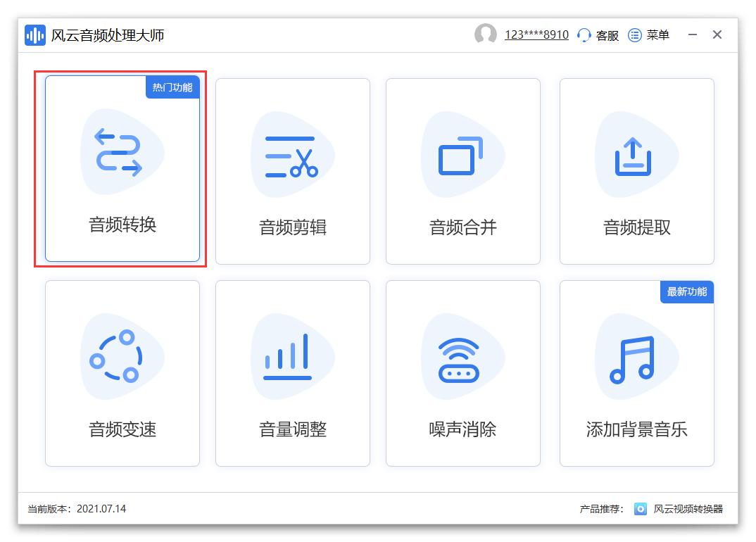Click the sync arrows beside 客服

[x=584, y=34]
